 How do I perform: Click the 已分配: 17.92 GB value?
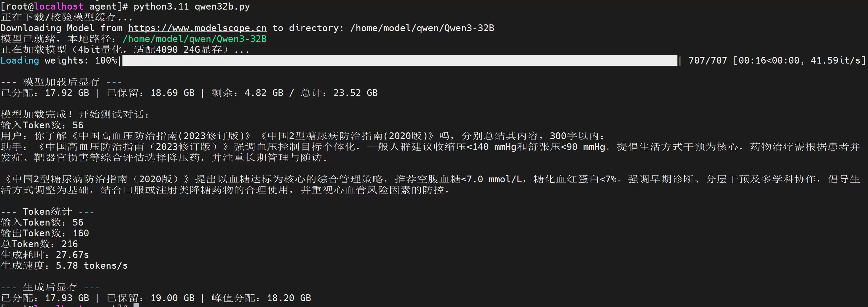45,93
